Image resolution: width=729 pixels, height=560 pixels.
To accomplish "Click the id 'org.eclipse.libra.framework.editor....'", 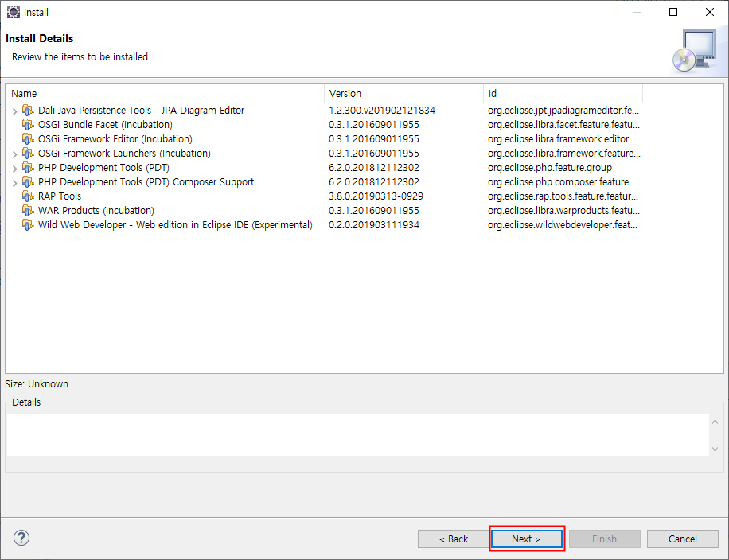I will point(563,139).
